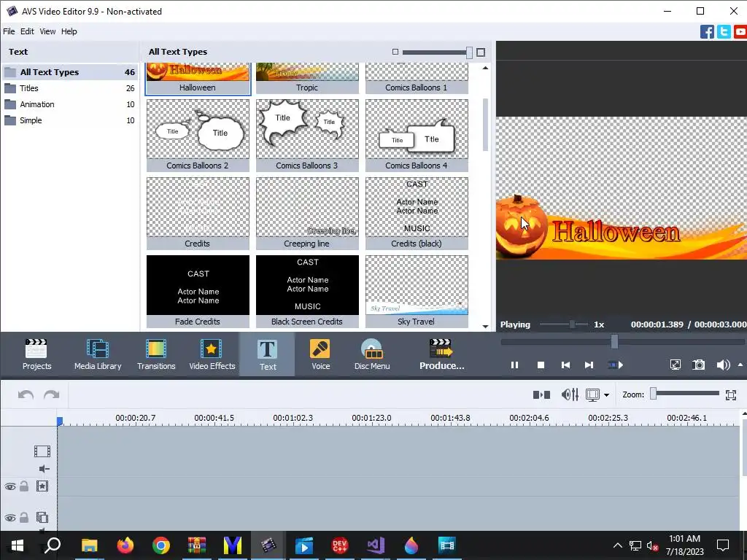Toggle lock on the video overlay track
The image size is (747, 560).
(x=24, y=517)
